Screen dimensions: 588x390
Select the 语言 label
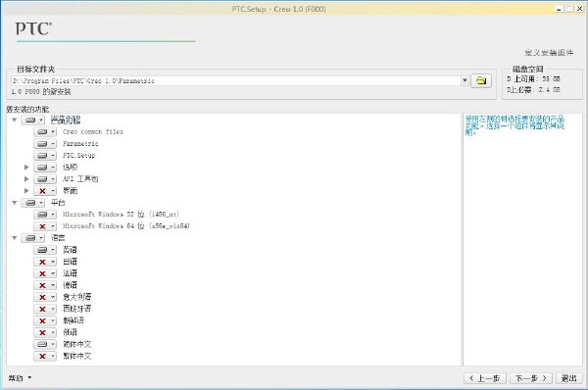pos(58,238)
